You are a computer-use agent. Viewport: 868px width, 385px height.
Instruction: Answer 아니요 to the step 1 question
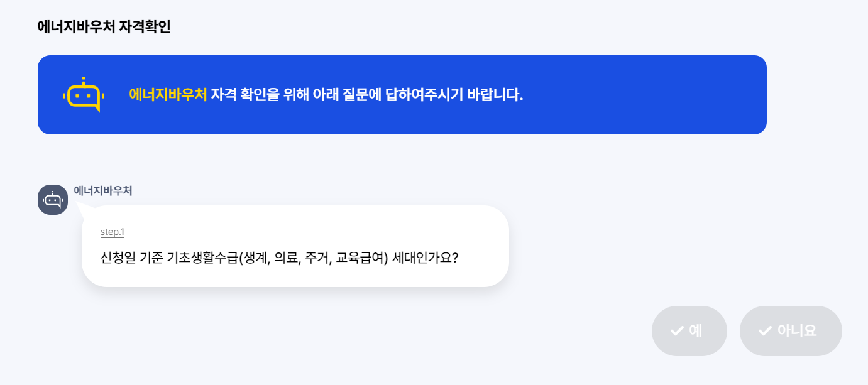(x=791, y=330)
